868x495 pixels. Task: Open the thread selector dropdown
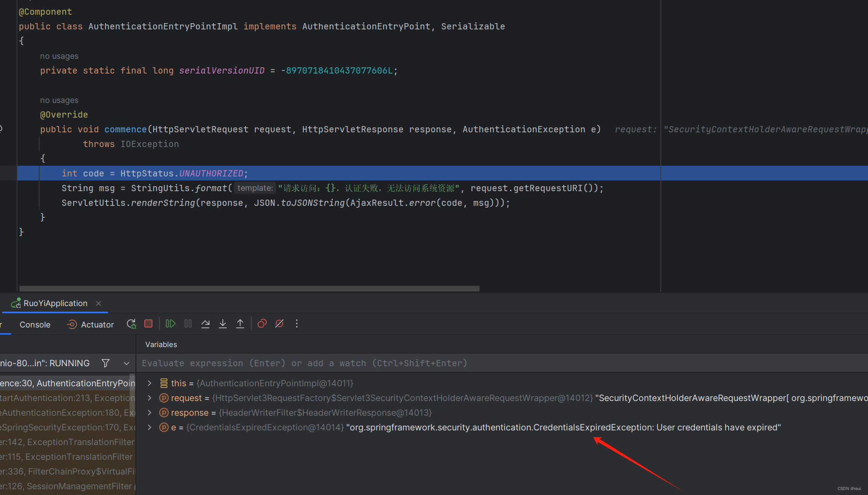coord(127,363)
